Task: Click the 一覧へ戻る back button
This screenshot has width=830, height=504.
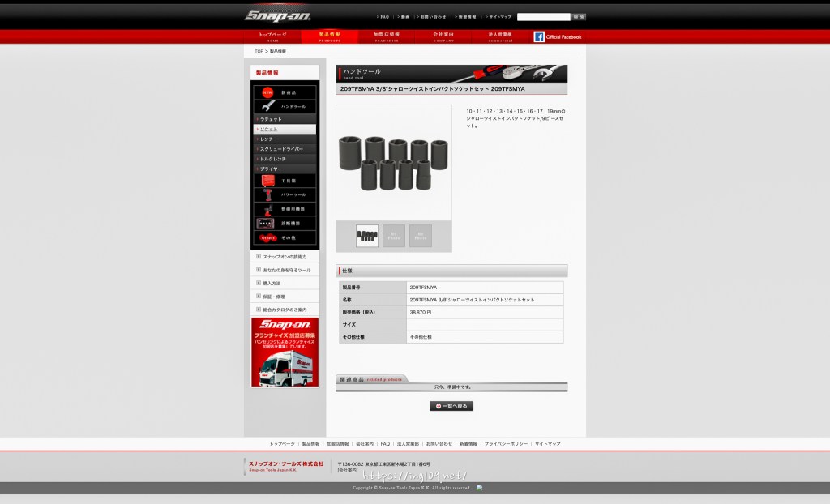Action: (451, 406)
